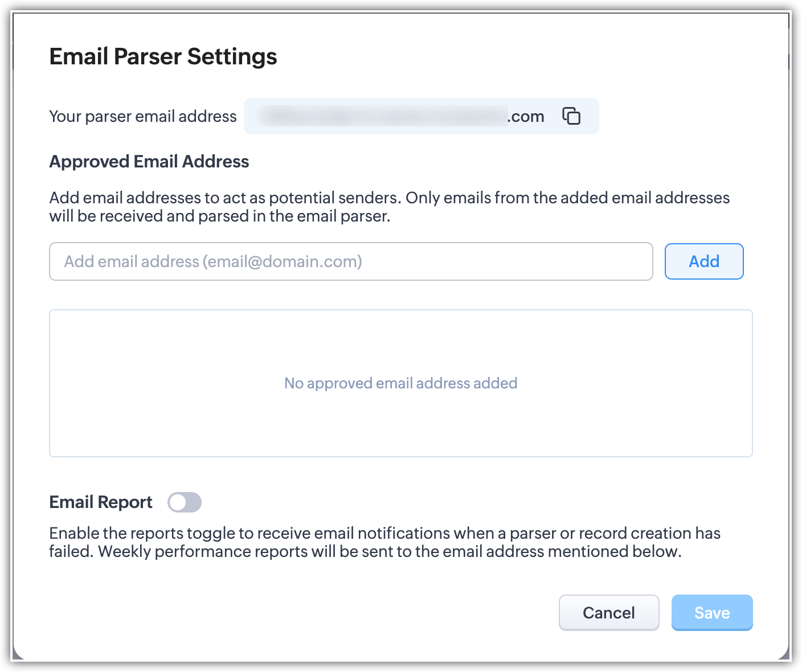Save the email parser settings
The image size is (802, 672).
[711, 613]
